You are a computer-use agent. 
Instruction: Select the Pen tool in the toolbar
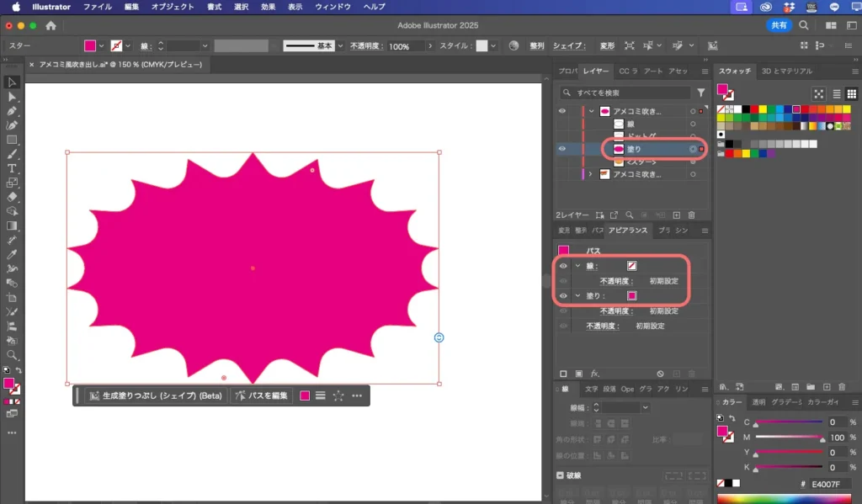(12, 110)
